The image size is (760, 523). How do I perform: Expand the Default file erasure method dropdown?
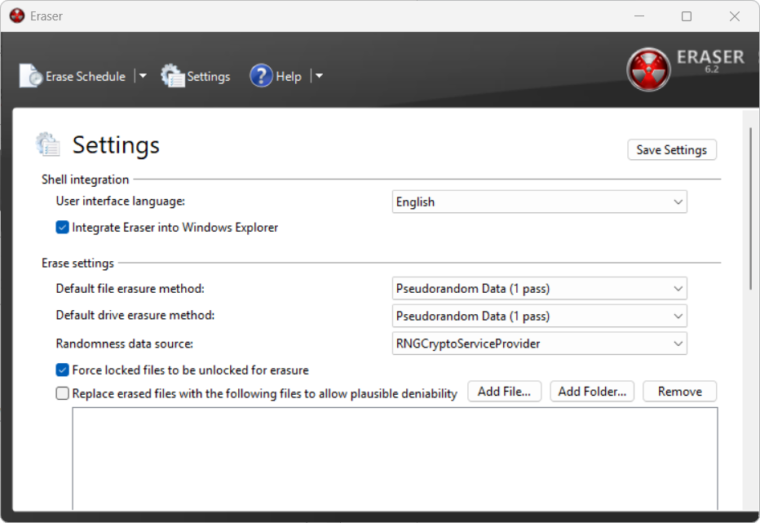click(539, 289)
